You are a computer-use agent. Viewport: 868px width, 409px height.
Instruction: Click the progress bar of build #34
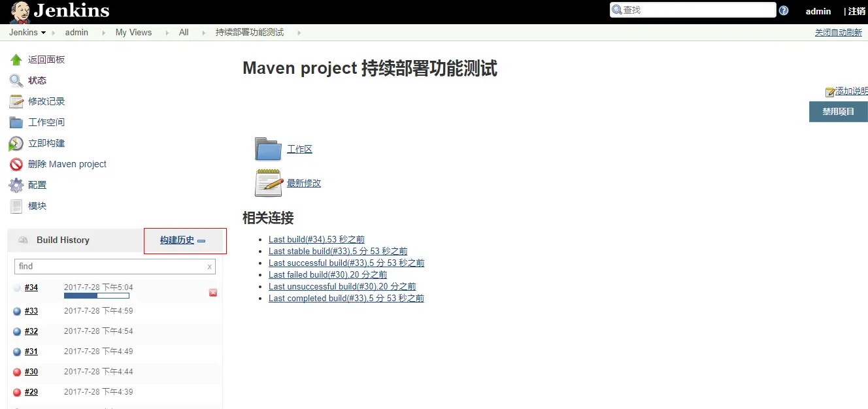pyautogui.click(x=97, y=296)
